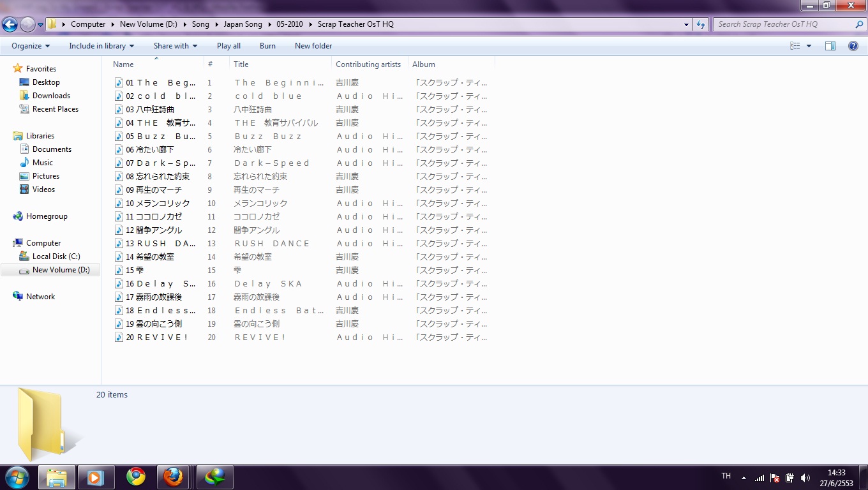Open Local Disk (C:) in the navigation pane
Viewport: 868px width, 490px height.
tap(56, 256)
